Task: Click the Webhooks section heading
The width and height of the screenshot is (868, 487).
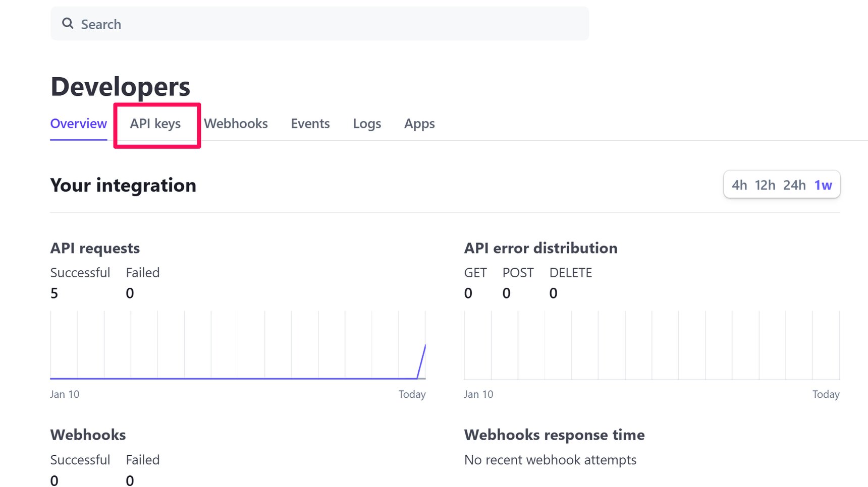Action: (x=88, y=435)
